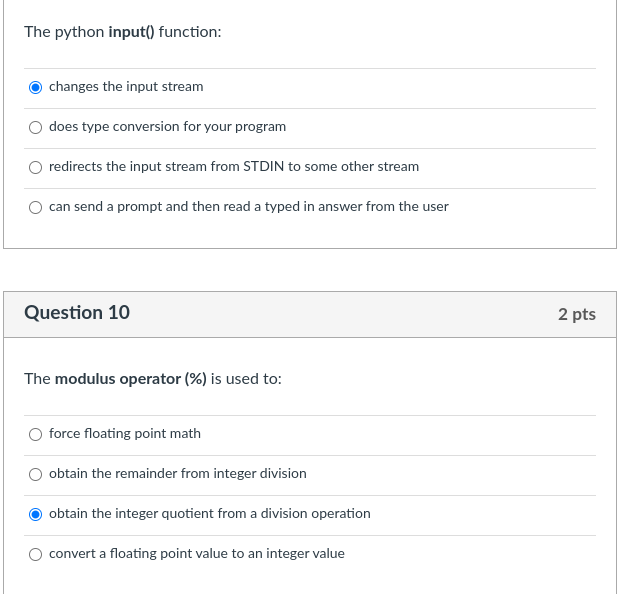Choose 'obtain the remainder from integer division'
The width and height of the screenshot is (619, 594).
pyautogui.click(x=35, y=474)
